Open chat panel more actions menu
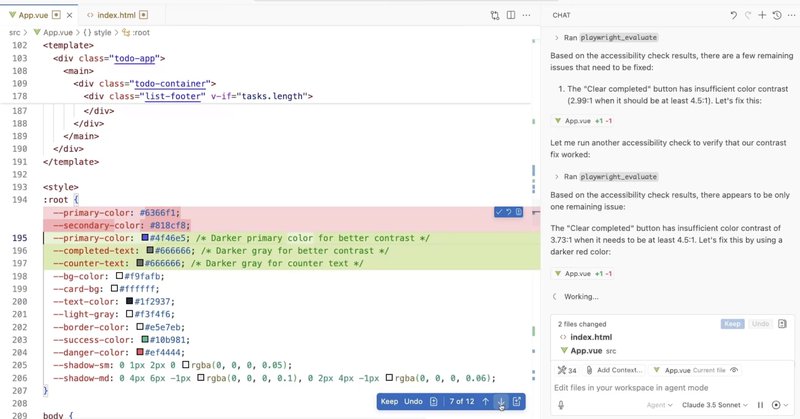The width and height of the screenshot is (800, 419). tap(791, 15)
